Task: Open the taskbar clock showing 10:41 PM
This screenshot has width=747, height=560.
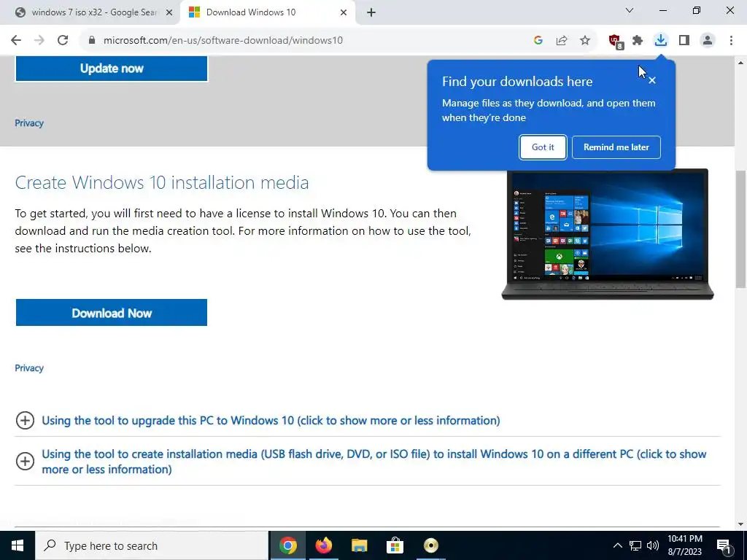Action: pyautogui.click(x=684, y=545)
